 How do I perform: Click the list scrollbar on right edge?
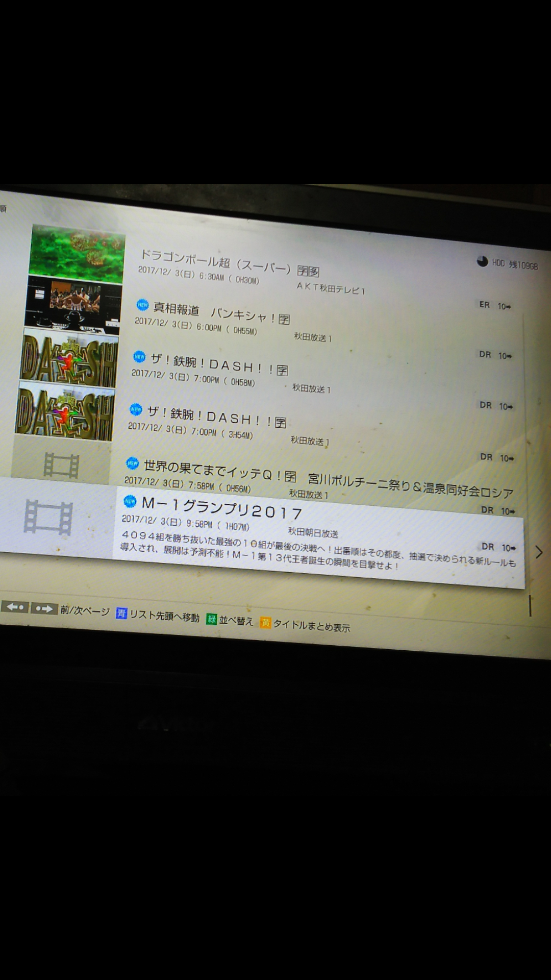(530, 605)
